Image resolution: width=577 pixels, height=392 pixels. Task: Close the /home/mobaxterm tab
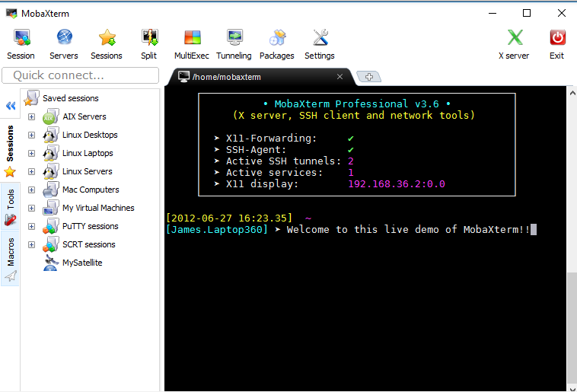click(x=340, y=77)
